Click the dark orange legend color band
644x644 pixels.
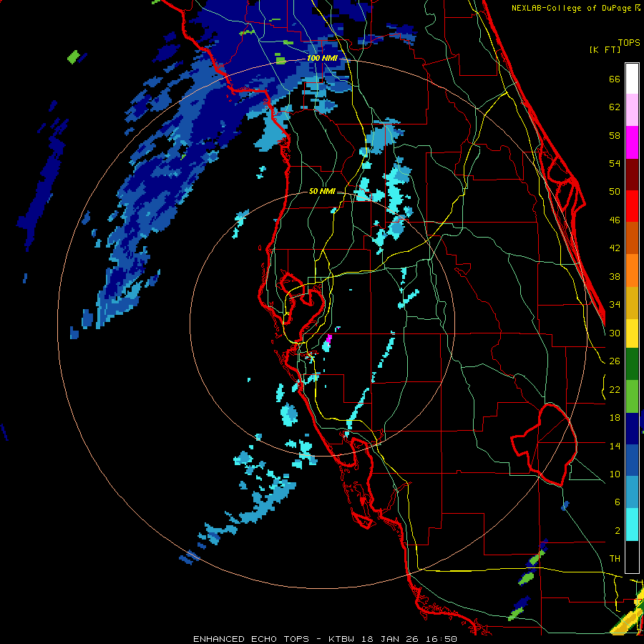point(632,238)
